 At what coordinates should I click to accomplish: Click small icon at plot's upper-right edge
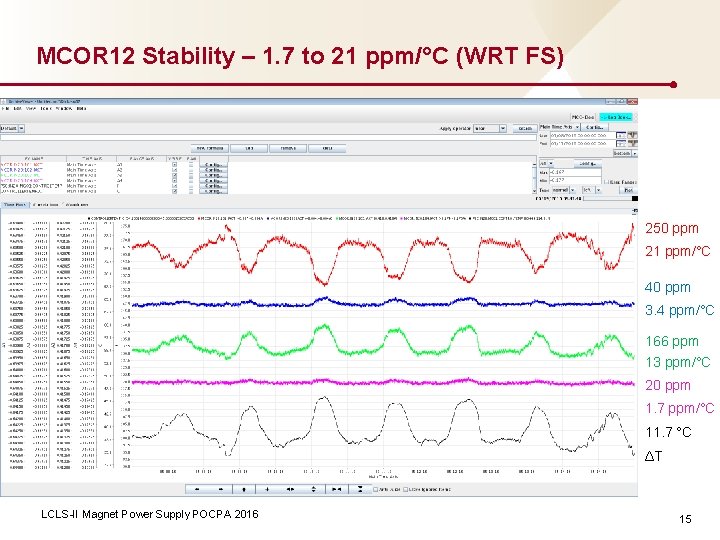[x=635, y=211]
